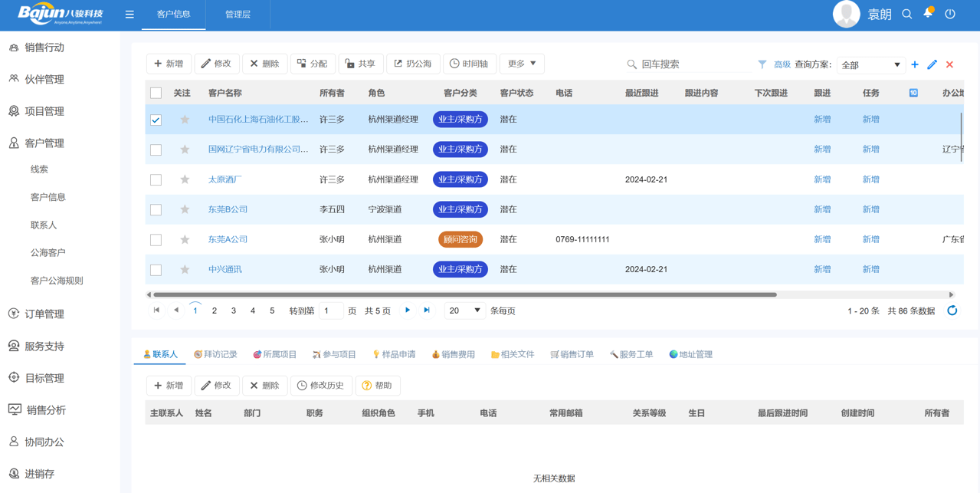
Task: Check the checkbox for 太原酒厂 row
Action: [156, 179]
